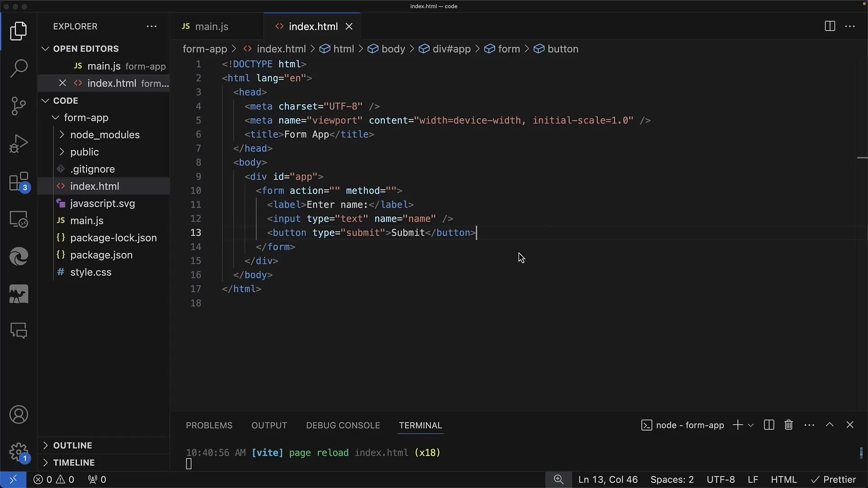Change file encoding via UTF-8
Screen dimensions: 868x488
pos(721,479)
